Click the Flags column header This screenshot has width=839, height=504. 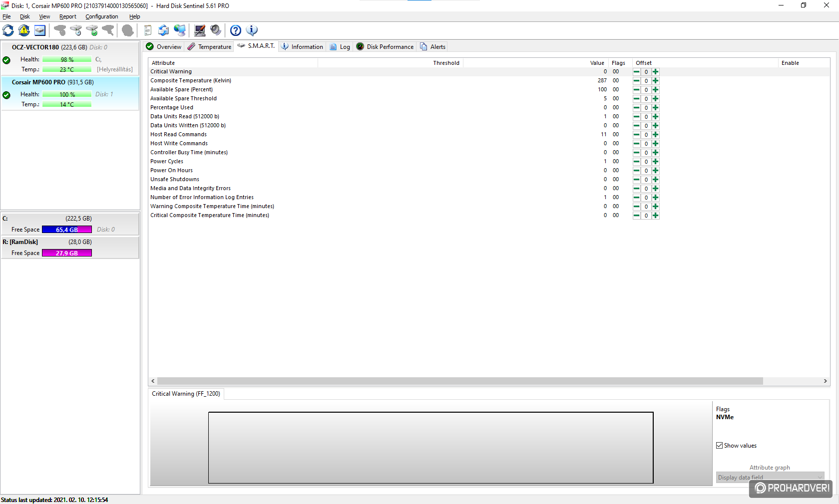[x=620, y=63]
